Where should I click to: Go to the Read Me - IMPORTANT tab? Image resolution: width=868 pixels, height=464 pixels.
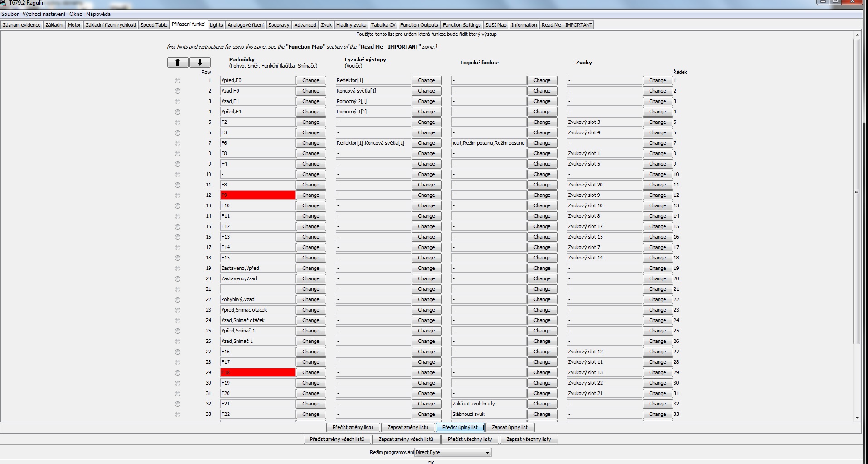coord(567,25)
